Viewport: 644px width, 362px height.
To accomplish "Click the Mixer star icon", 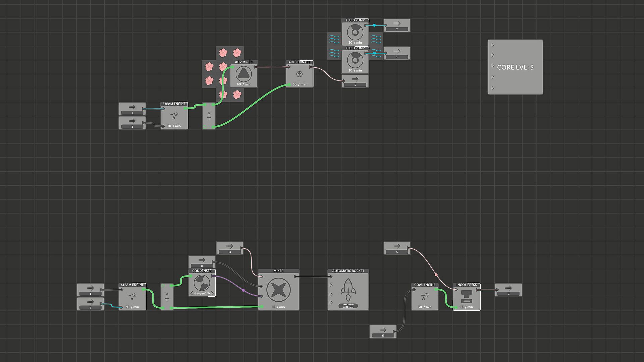I will 278,290.
